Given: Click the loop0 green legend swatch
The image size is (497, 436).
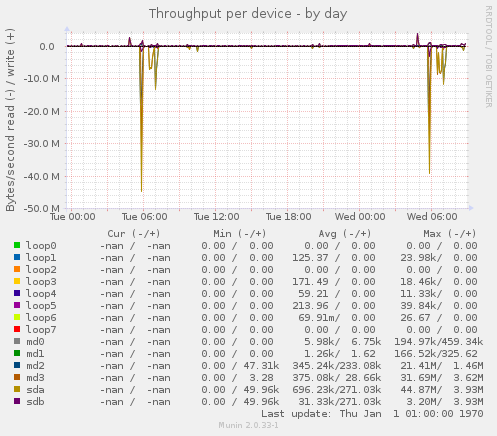Looking at the screenshot, I should pyautogui.click(x=17, y=245).
